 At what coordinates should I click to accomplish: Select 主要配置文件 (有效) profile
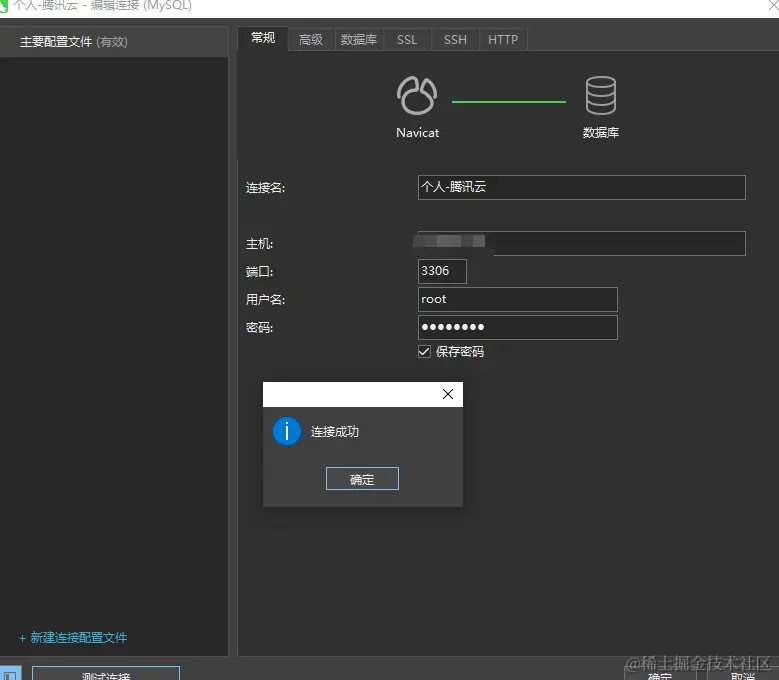(x=114, y=42)
